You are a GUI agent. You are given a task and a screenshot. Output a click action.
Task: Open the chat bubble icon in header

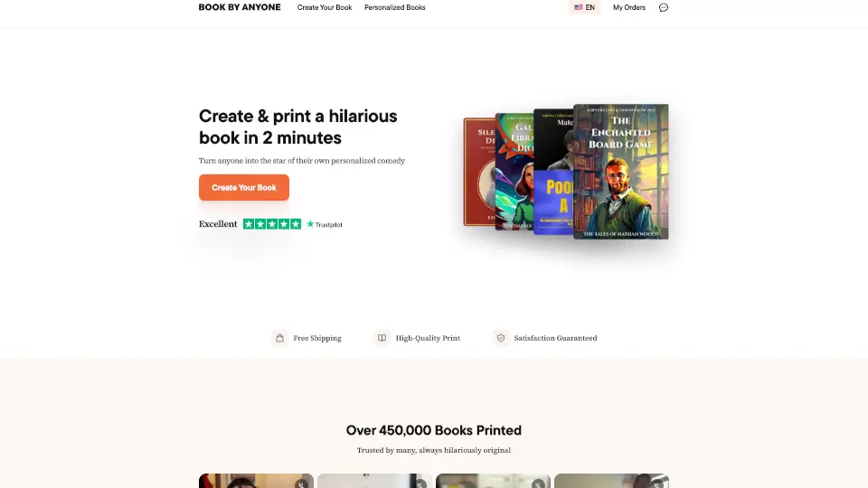[x=663, y=7]
